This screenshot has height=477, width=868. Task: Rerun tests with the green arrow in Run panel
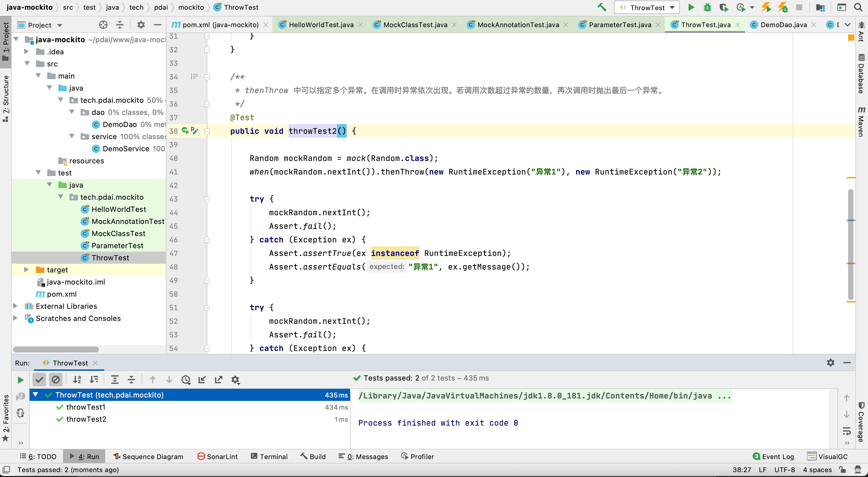point(20,380)
